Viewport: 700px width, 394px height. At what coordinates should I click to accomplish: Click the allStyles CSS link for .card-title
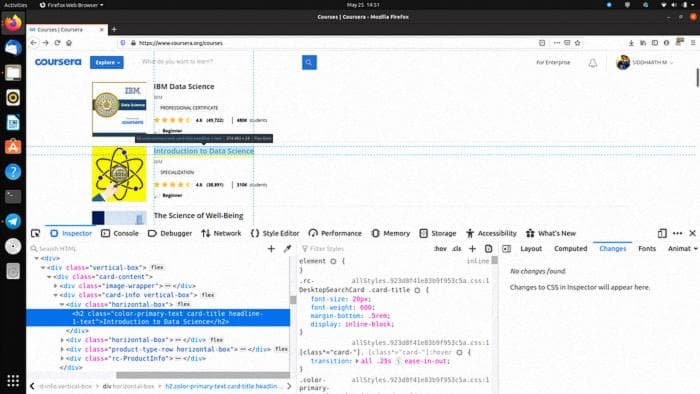[x=420, y=281]
